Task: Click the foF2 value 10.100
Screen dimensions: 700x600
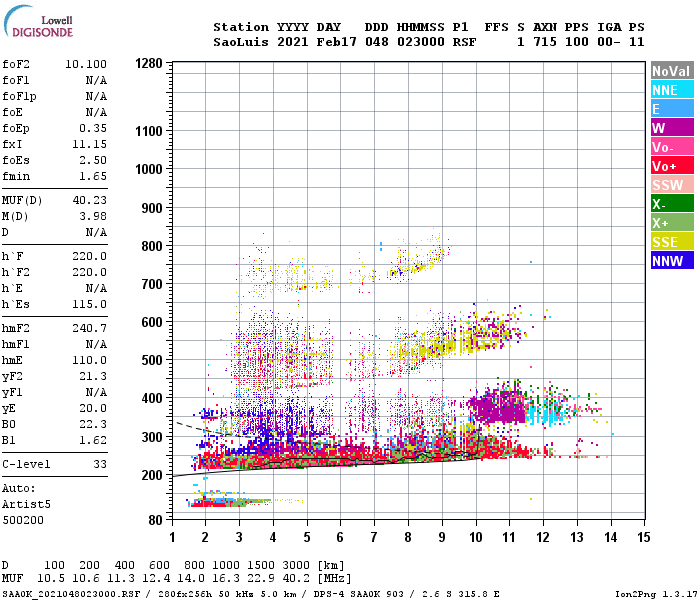Action: tap(86, 64)
